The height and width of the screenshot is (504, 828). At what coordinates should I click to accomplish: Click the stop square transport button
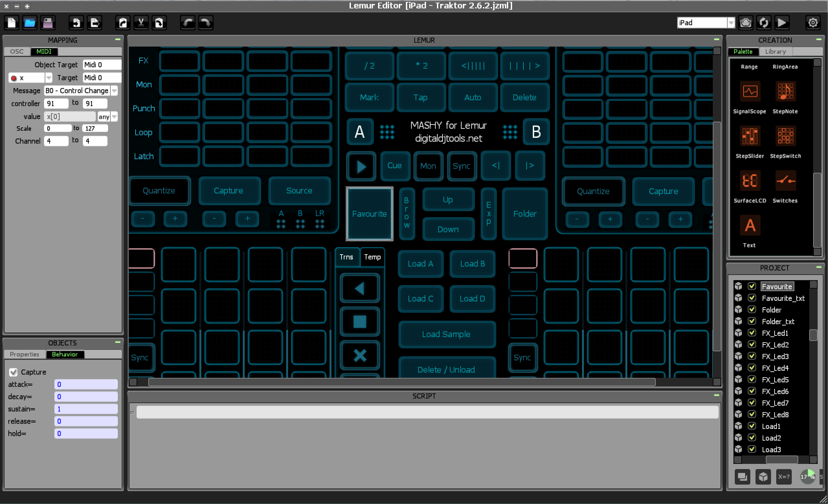[360, 322]
